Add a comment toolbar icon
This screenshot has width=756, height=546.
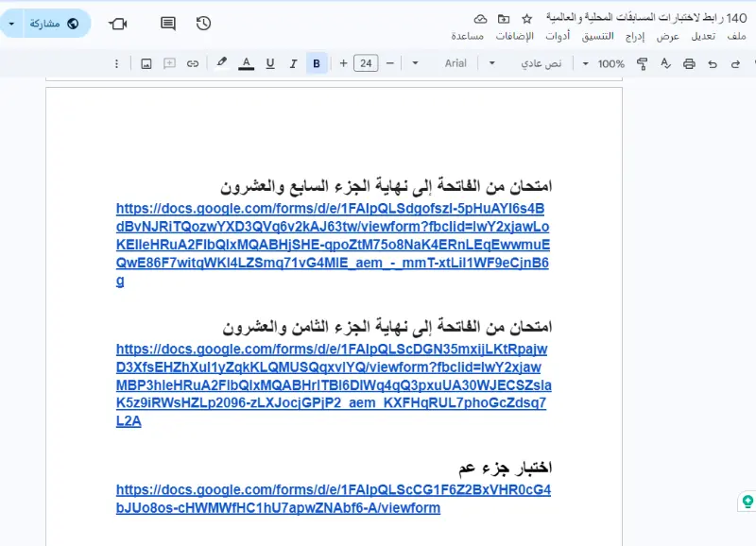[169, 63]
